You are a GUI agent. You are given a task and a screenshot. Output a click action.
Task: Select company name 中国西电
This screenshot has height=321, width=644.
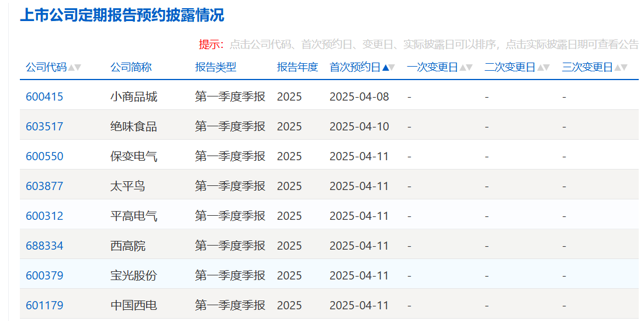(x=134, y=305)
